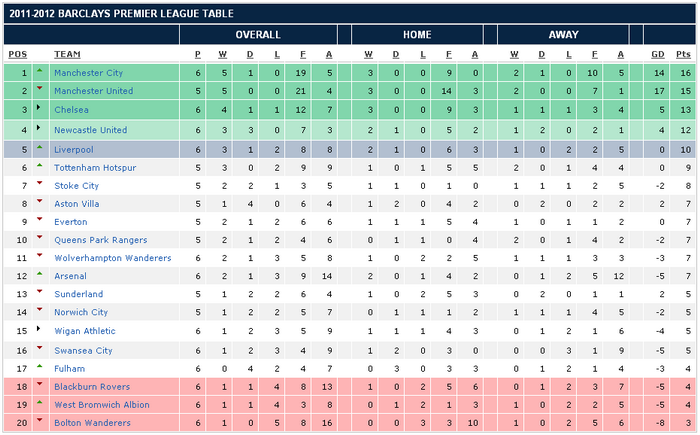
Task: Open the Tottenham Hotspur team link
Action: click(x=94, y=167)
